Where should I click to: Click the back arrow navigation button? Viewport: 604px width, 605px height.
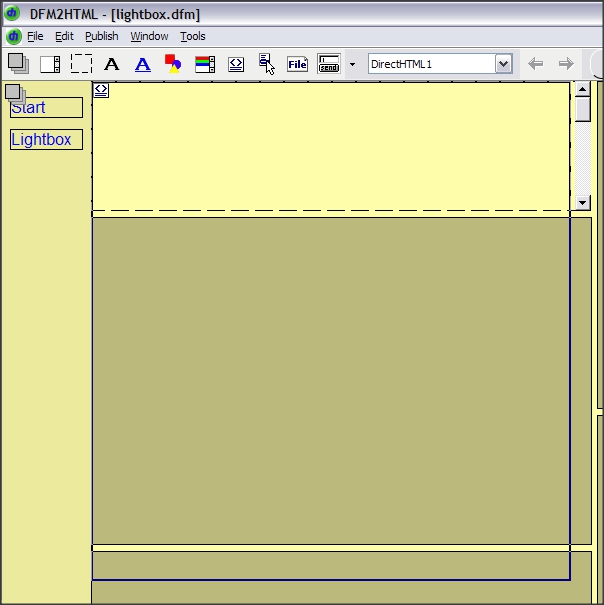click(535, 64)
